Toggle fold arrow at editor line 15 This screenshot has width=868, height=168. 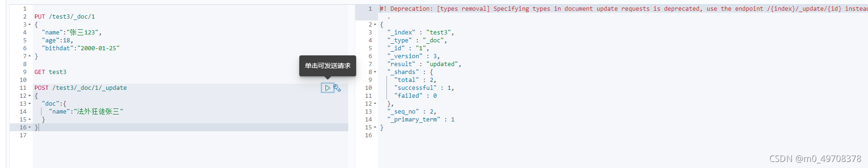coord(30,120)
